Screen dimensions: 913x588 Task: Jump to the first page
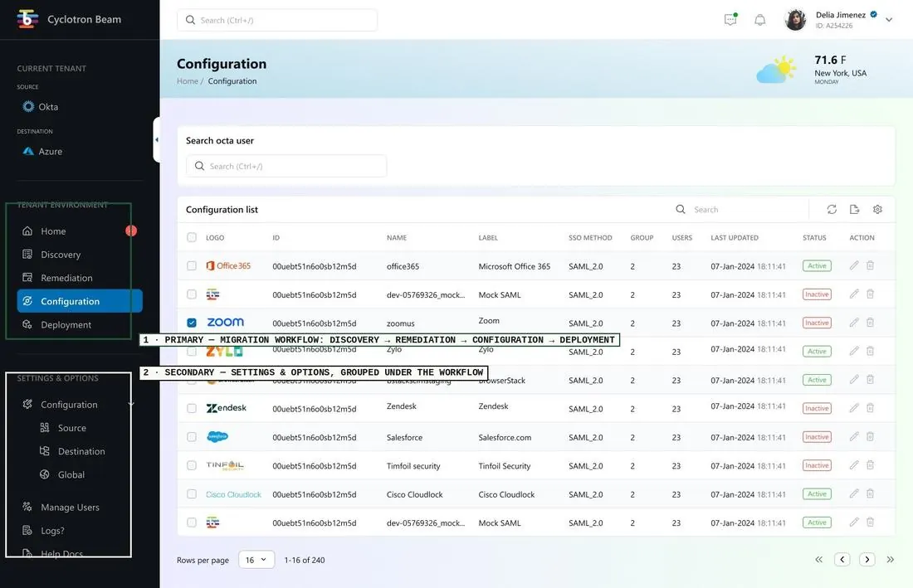coord(818,560)
